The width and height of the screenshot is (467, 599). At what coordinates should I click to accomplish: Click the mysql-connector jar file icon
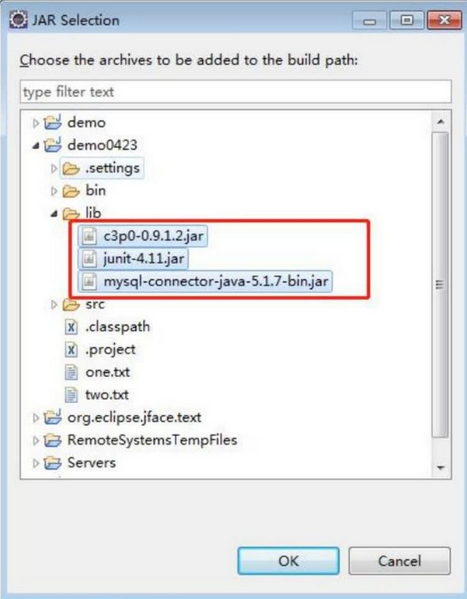point(89,282)
